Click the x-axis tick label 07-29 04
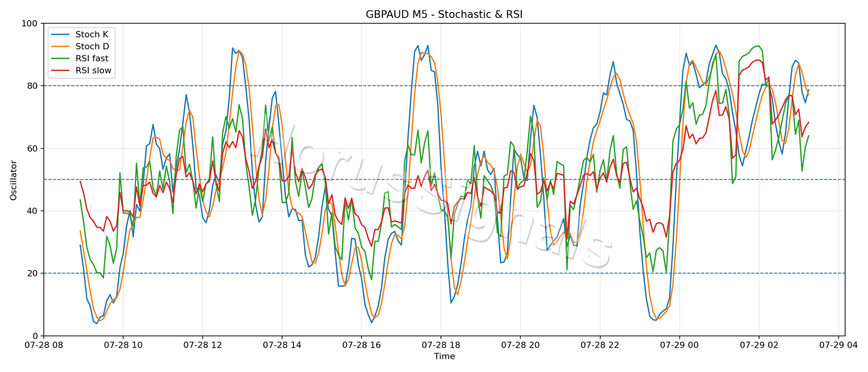868x372 pixels. [838, 345]
